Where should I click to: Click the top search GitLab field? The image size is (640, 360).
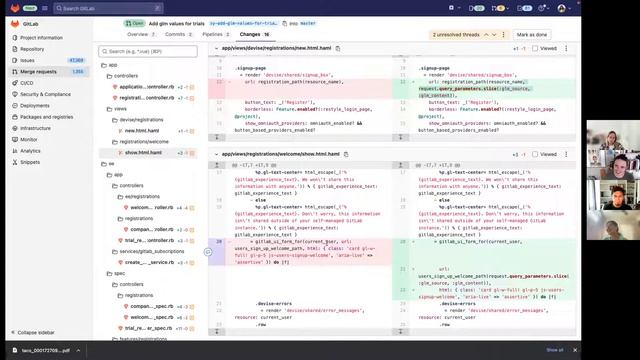pyautogui.click(x=109, y=8)
